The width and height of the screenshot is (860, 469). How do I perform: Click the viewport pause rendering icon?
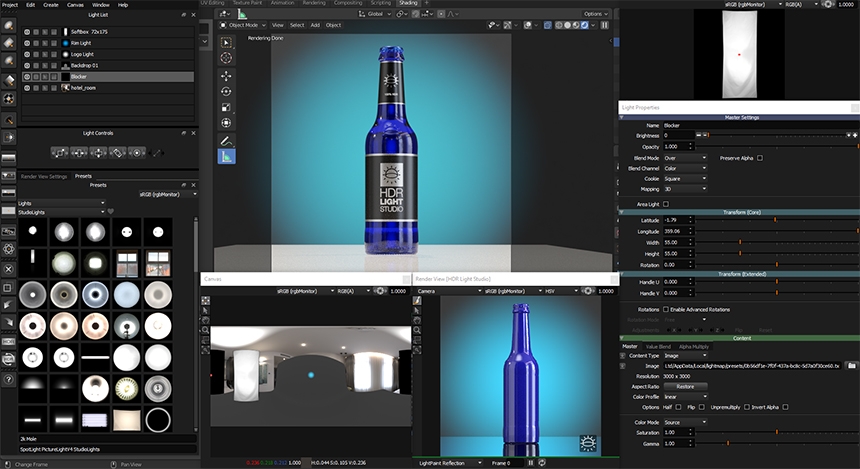605,25
